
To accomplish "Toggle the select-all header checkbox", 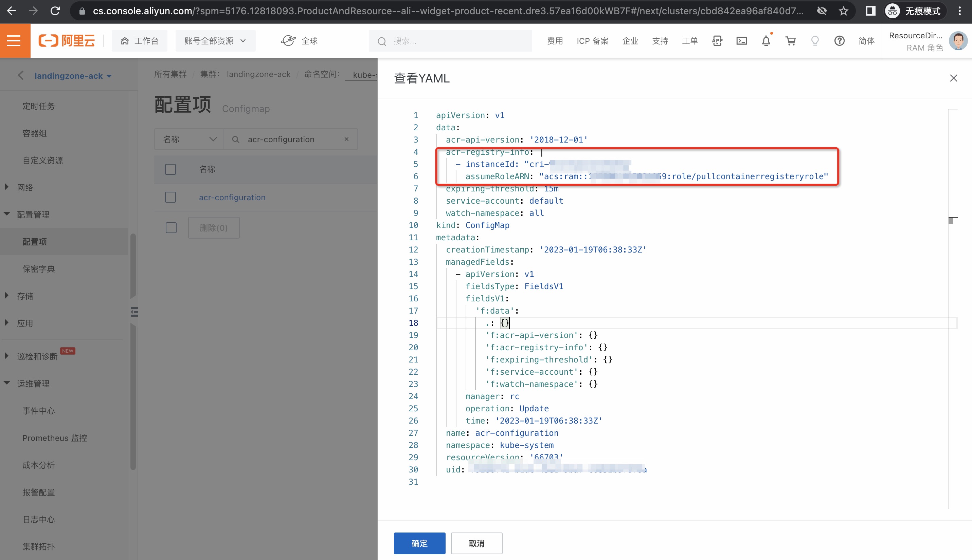I will click(x=170, y=169).
